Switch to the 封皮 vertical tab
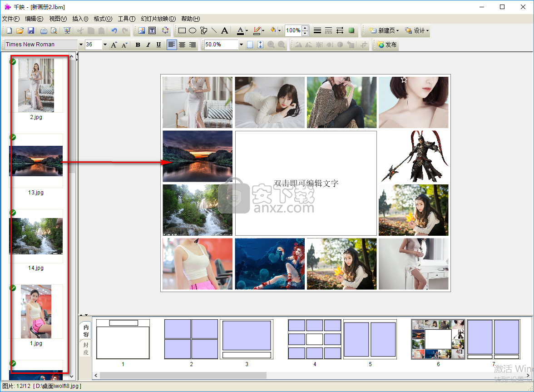This screenshot has width=534, height=392. click(x=86, y=348)
